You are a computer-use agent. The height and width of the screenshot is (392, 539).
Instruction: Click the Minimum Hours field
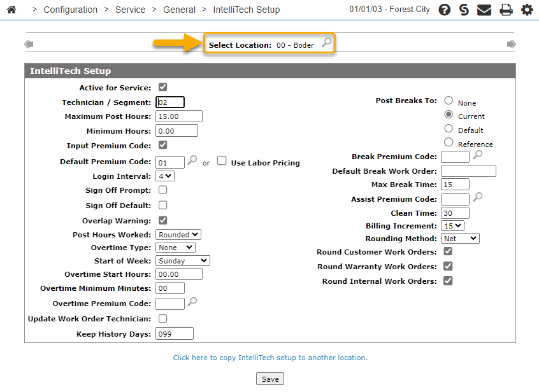coord(176,131)
